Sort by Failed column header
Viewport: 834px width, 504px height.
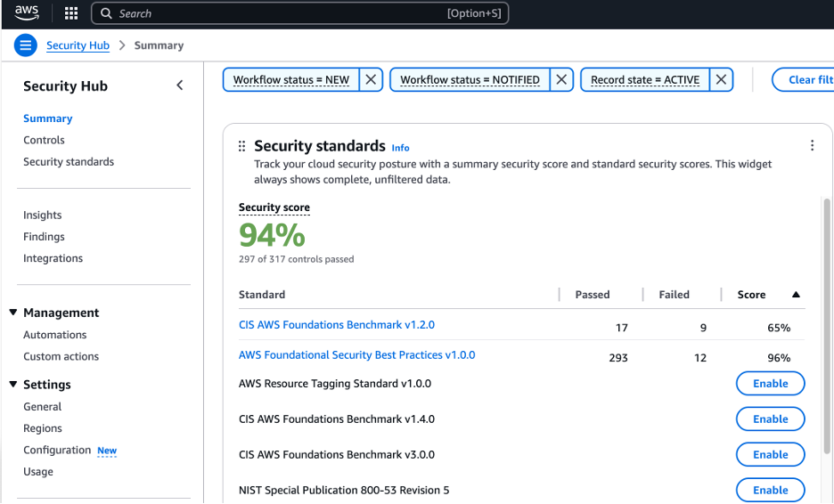674,295
